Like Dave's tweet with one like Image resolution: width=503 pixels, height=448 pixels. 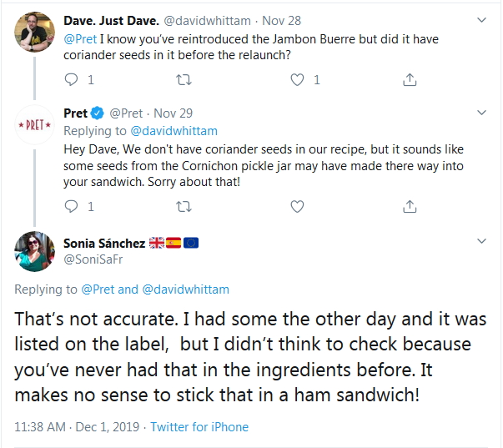coord(297,80)
